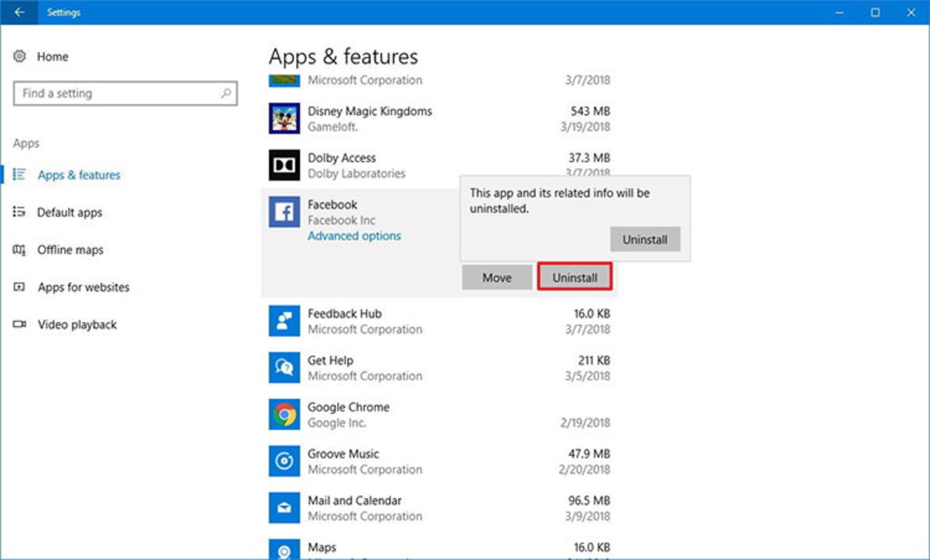Click the Find a setting field
Screen dimensions: 930x560
(x=116, y=93)
